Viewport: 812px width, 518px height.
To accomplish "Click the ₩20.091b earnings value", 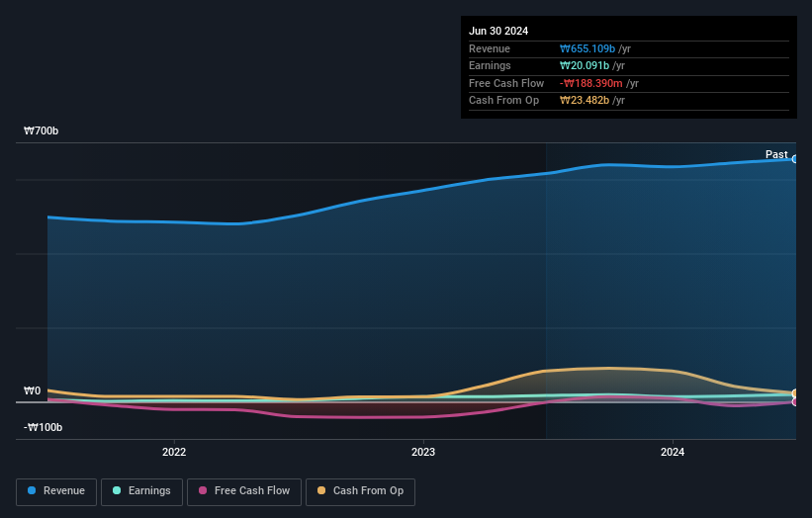I will (x=585, y=65).
